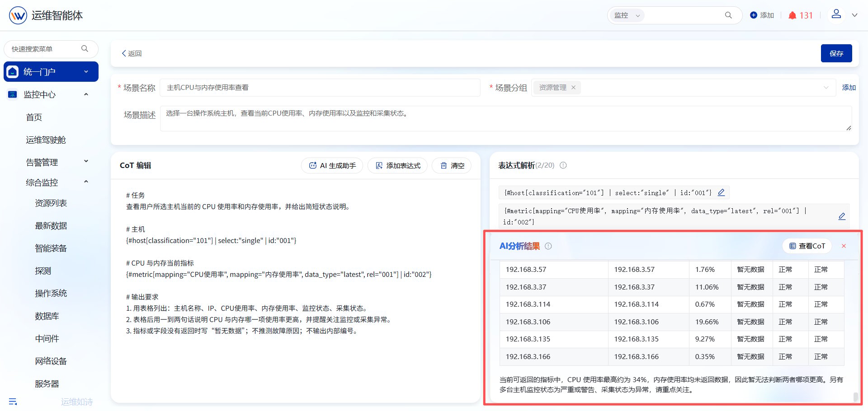Expand the 告警管理 submenu

click(86, 161)
